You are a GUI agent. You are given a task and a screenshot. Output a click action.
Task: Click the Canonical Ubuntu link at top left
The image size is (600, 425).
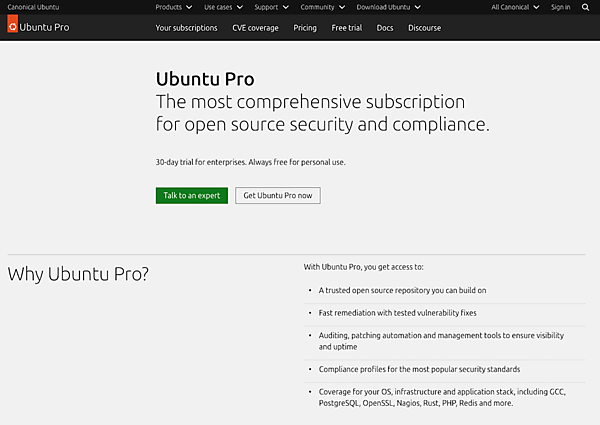[33, 7]
